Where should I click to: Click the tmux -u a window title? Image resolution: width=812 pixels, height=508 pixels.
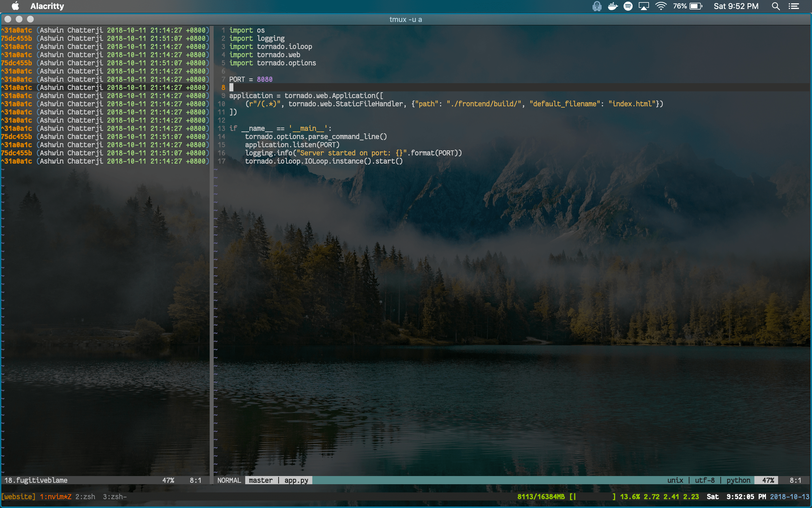(x=406, y=20)
